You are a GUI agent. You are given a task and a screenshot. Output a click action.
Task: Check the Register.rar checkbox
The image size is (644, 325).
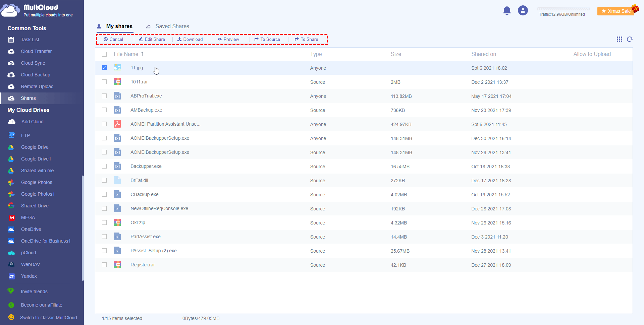click(x=104, y=265)
